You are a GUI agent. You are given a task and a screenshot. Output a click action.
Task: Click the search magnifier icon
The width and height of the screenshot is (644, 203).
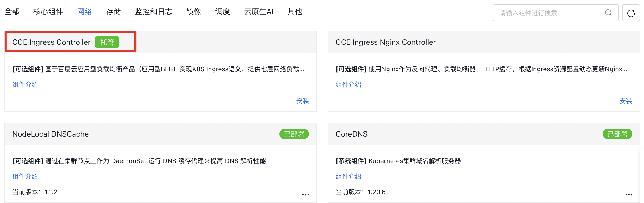pyautogui.click(x=608, y=13)
